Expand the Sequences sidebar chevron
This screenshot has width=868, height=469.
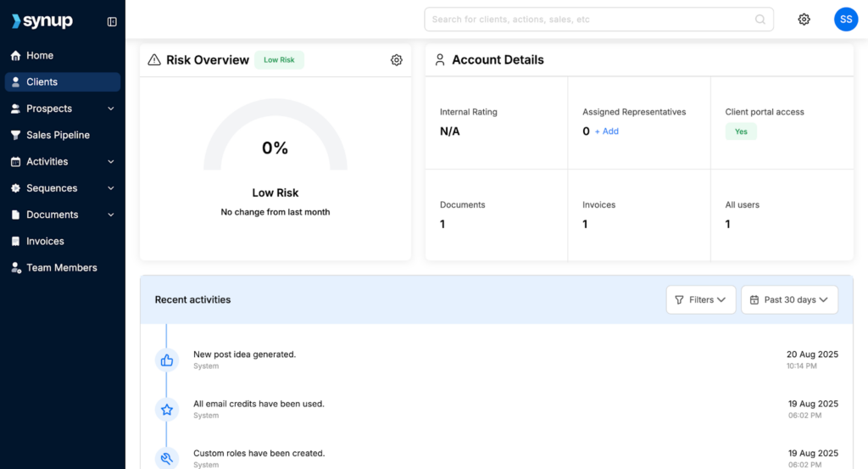point(110,188)
